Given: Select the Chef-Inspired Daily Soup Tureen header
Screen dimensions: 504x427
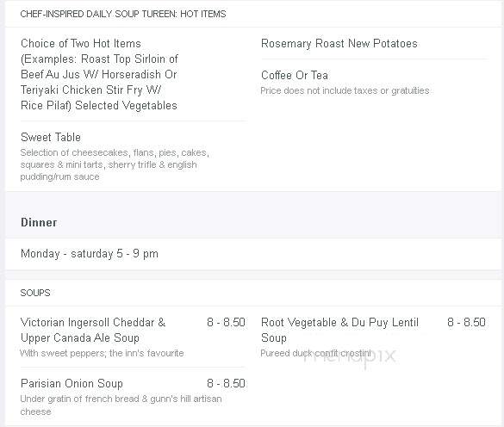Looking at the screenshot, I should click(x=123, y=14).
